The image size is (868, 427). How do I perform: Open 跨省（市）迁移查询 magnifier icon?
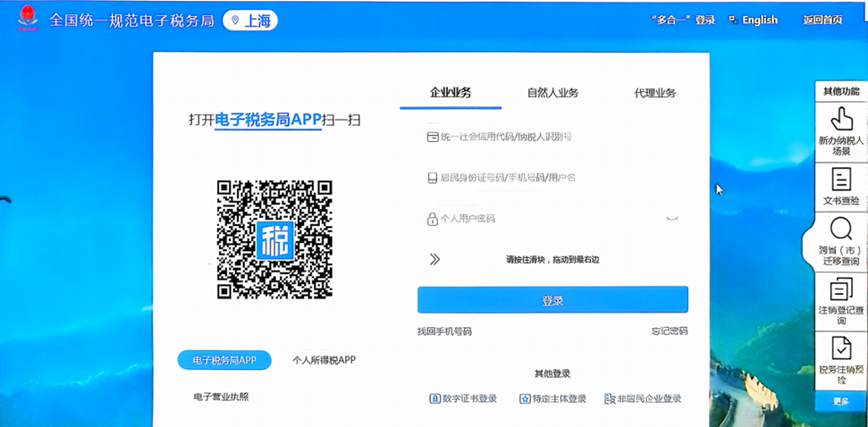tap(841, 230)
